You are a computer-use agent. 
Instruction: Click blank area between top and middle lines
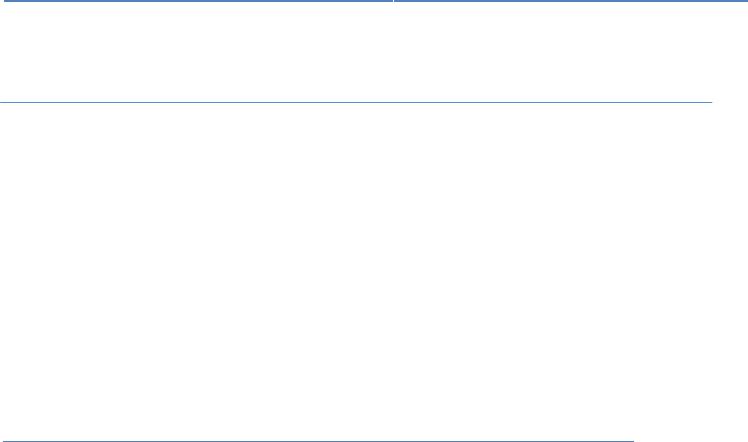coord(374,51)
